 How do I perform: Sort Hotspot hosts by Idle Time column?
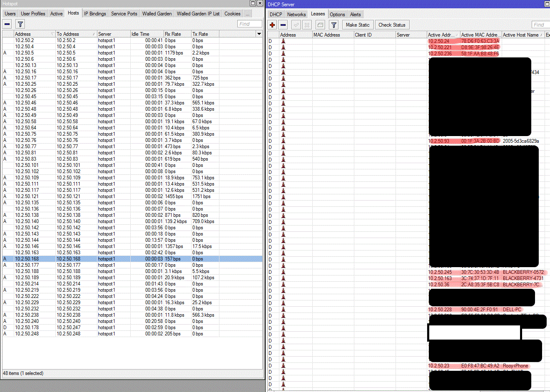[147, 34]
